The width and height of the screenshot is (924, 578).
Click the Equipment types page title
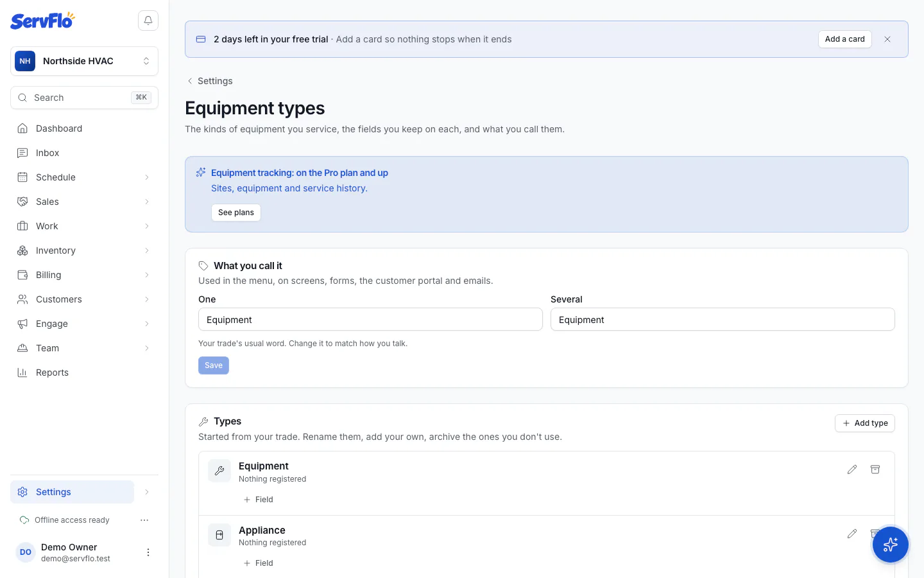point(255,108)
